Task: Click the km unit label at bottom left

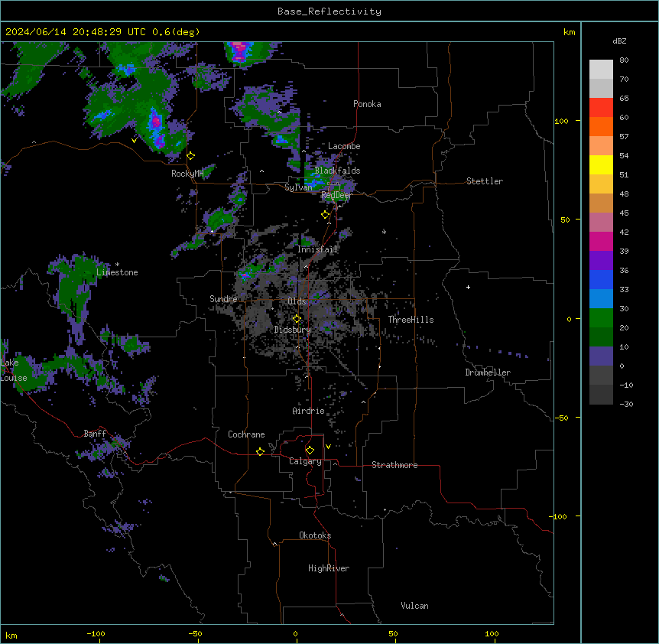Action: tap(11, 636)
